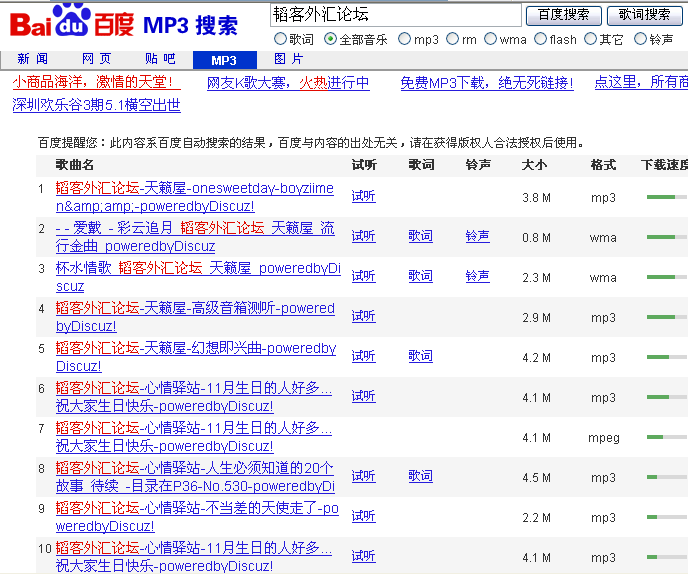Open 歌词 for result 2
The width and height of the screenshot is (688, 574).
click(420, 236)
